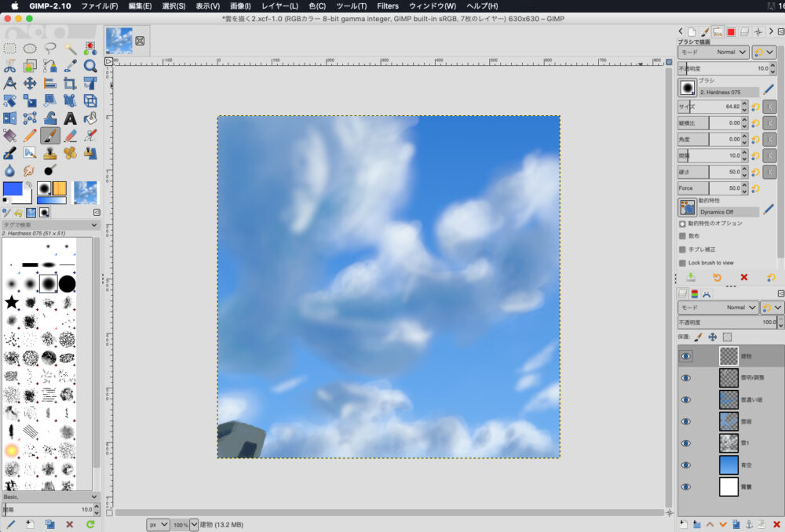Expand the 動的特性のオプション section
This screenshot has height=532, width=785.
point(682,224)
